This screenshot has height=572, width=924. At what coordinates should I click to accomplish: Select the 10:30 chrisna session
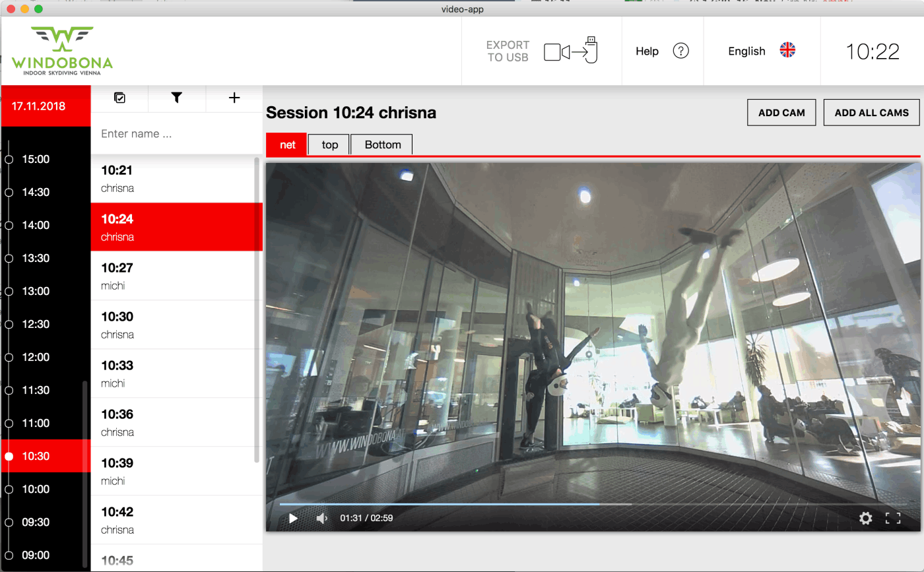coord(172,325)
